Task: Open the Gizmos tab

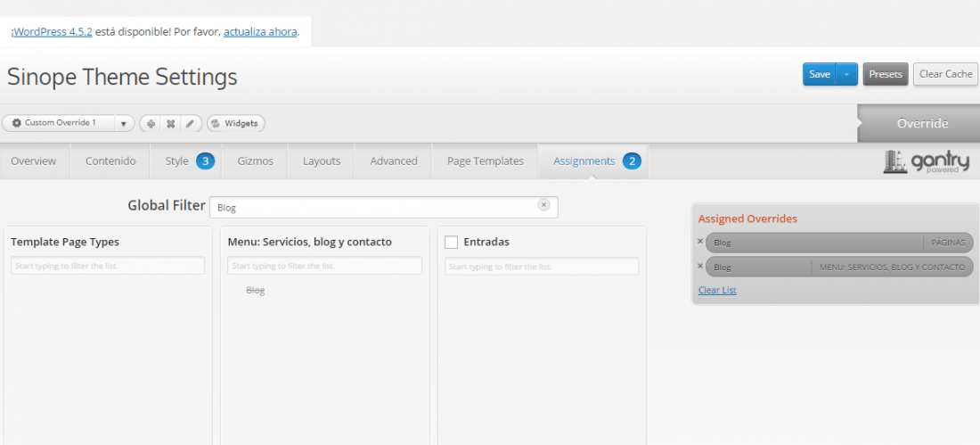Action: [x=255, y=161]
